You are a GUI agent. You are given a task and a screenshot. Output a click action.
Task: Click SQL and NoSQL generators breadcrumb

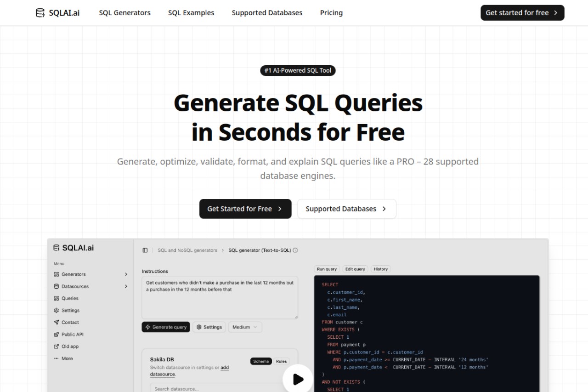(x=187, y=250)
